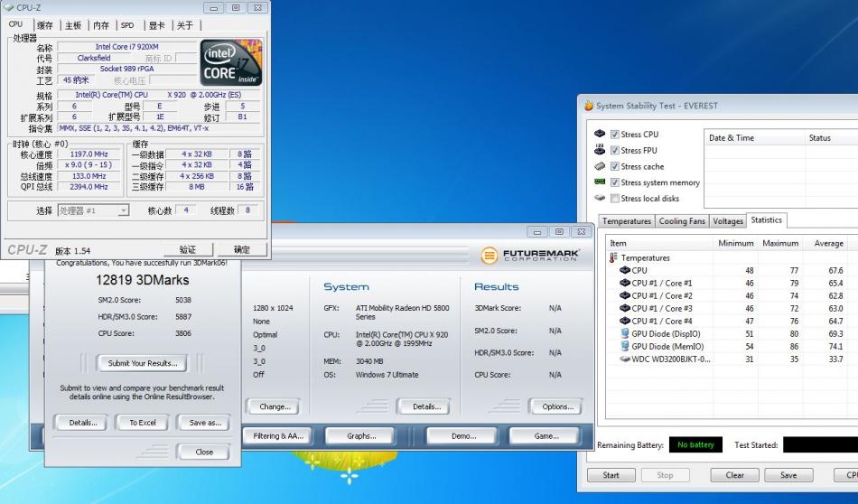Click the Clear button in EVEREST

coord(734,475)
